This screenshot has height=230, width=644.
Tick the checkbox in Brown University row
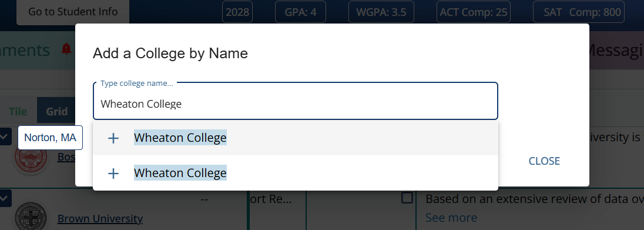(407, 198)
